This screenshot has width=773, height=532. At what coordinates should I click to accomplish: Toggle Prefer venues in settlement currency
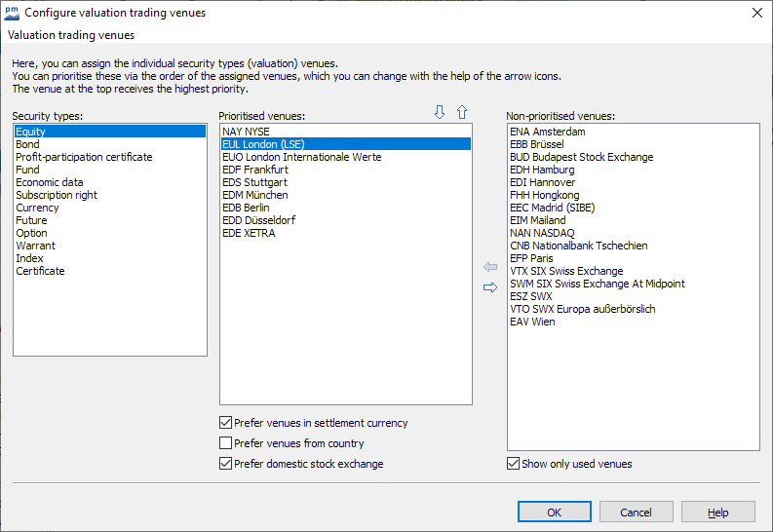[226, 423]
